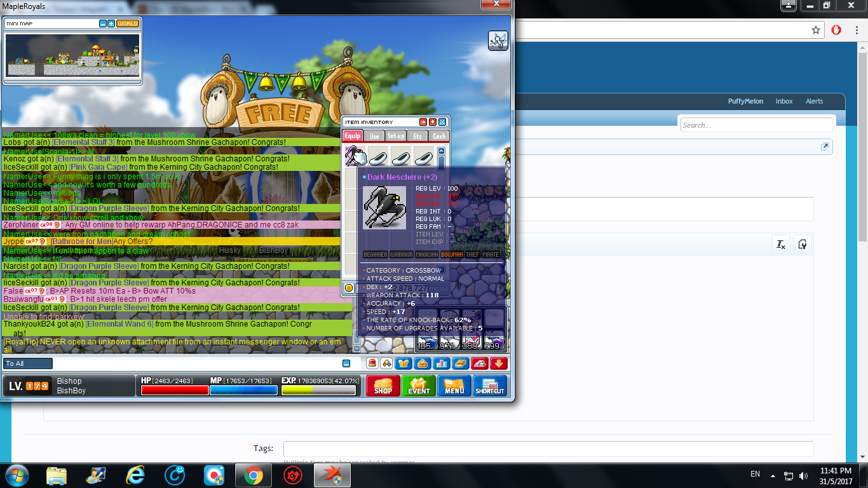The image size is (868, 488).
Task: Click the forum Search box in the browser
Action: tap(756, 125)
